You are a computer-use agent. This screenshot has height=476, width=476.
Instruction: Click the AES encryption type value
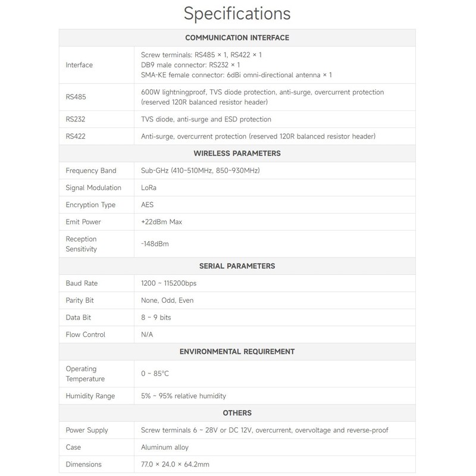[x=147, y=205]
